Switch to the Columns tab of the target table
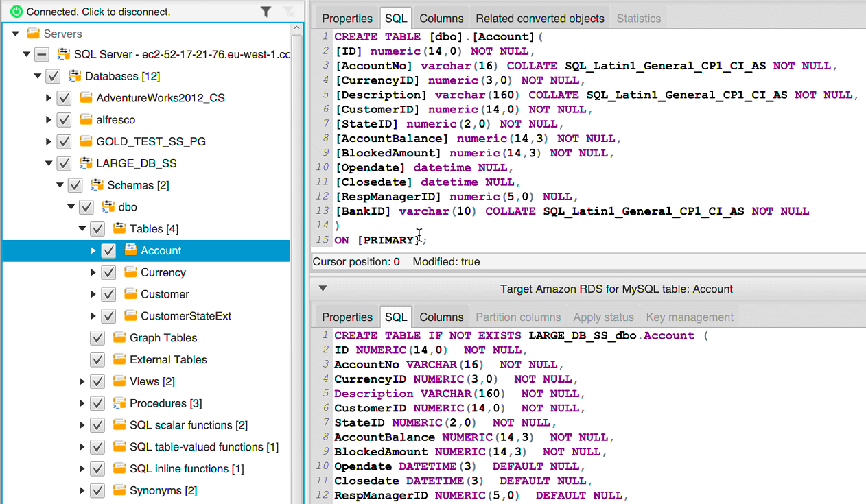Image resolution: width=866 pixels, height=504 pixels. [441, 317]
